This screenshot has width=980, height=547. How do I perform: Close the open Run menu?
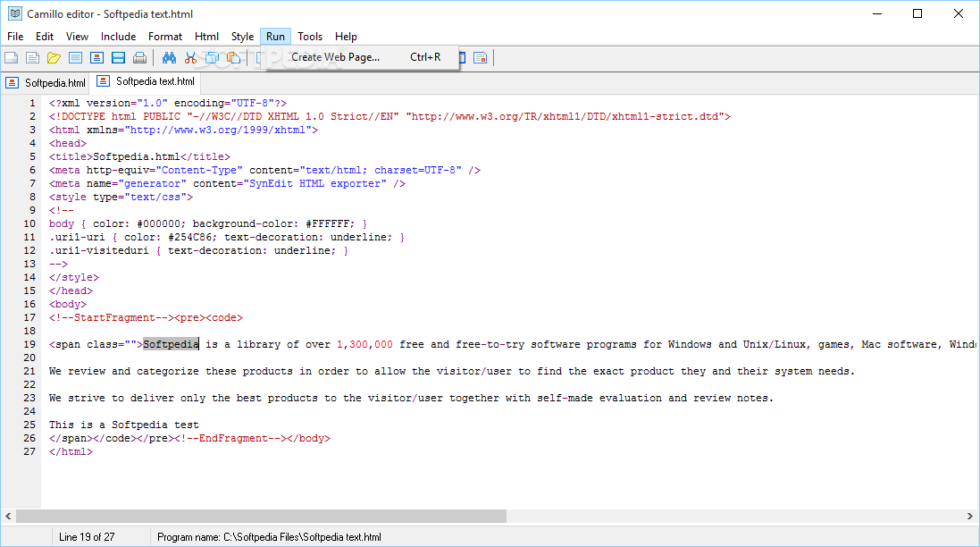tap(275, 37)
